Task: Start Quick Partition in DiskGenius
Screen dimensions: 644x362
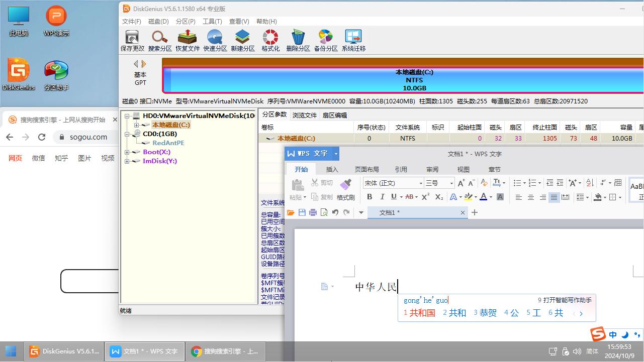Action: click(x=215, y=41)
